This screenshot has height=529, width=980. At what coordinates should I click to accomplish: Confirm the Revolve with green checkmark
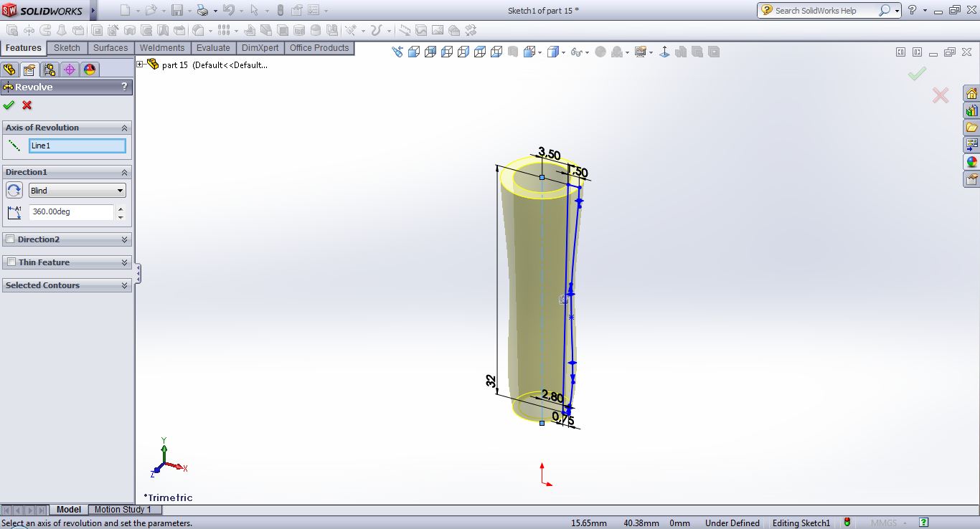(x=9, y=105)
